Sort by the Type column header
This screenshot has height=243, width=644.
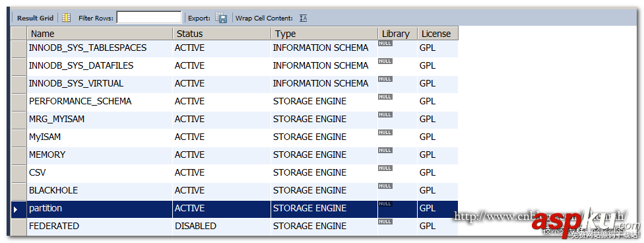coord(325,34)
